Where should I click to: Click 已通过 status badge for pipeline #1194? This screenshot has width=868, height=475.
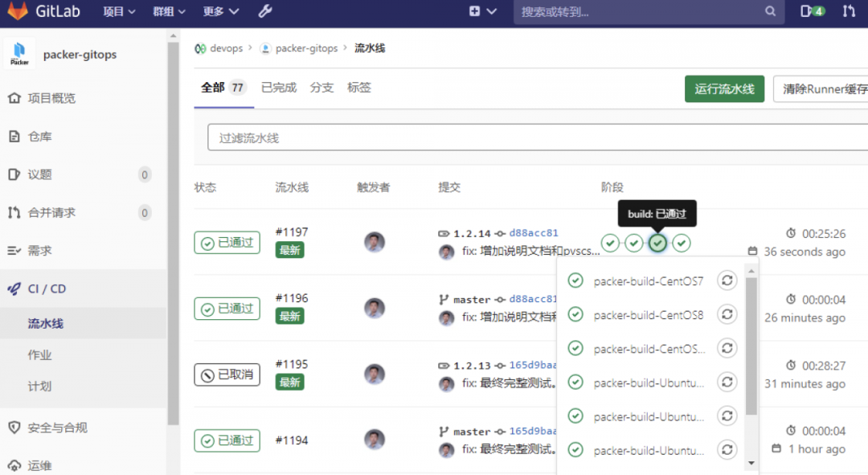(x=227, y=440)
